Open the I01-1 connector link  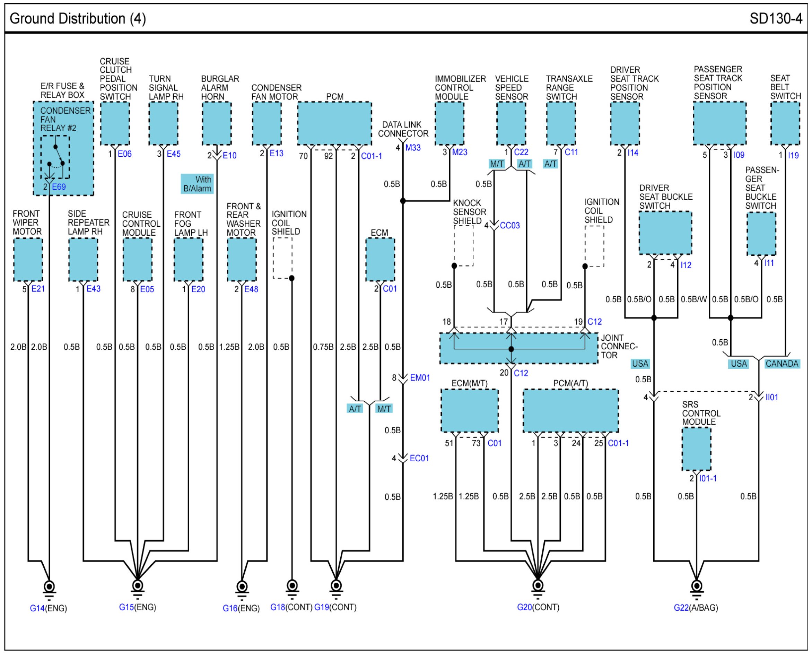pos(708,479)
